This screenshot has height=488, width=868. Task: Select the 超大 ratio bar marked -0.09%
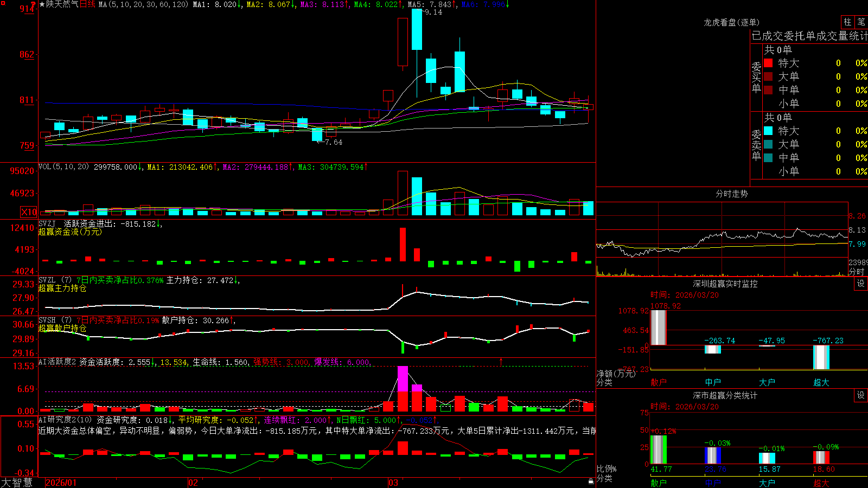pos(821,457)
